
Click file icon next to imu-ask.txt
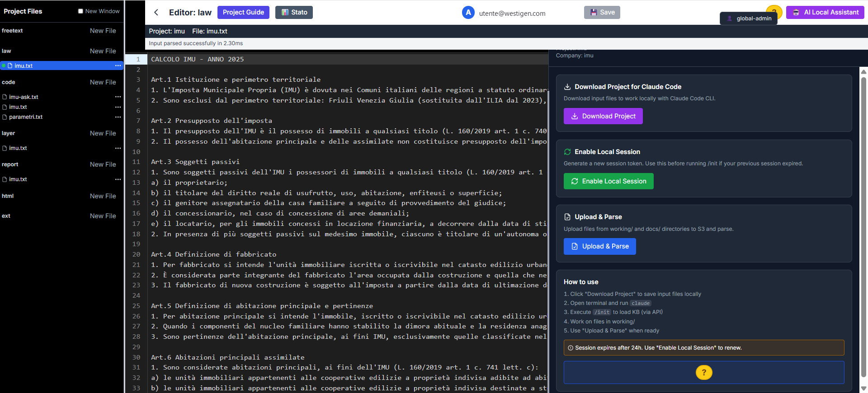5,97
